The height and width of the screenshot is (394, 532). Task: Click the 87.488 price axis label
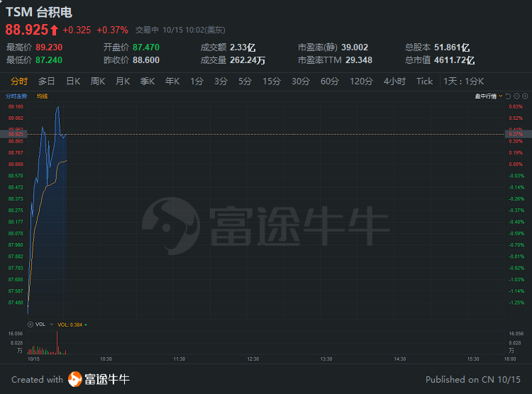pos(16,303)
